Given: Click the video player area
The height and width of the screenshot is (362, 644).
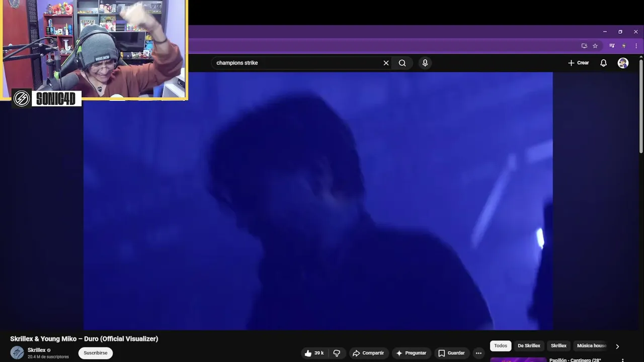Looking at the screenshot, I should click(x=318, y=201).
